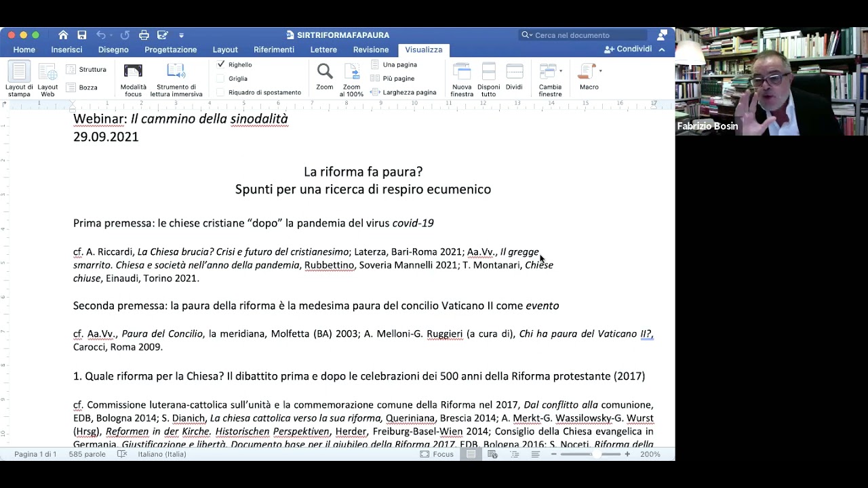Image resolution: width=868 pixels, height=488 pixels.
Task: Enable Riquadro di spostamento checkbox
Action: [221, 92]
